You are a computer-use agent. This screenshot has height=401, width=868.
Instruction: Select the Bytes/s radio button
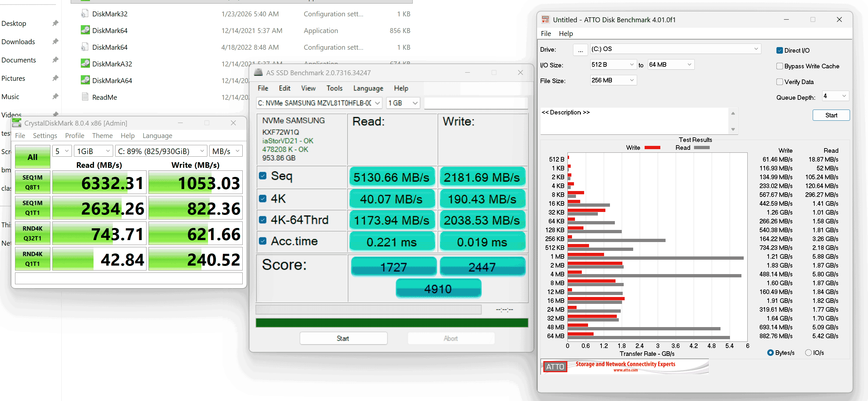tap(770, 353)
